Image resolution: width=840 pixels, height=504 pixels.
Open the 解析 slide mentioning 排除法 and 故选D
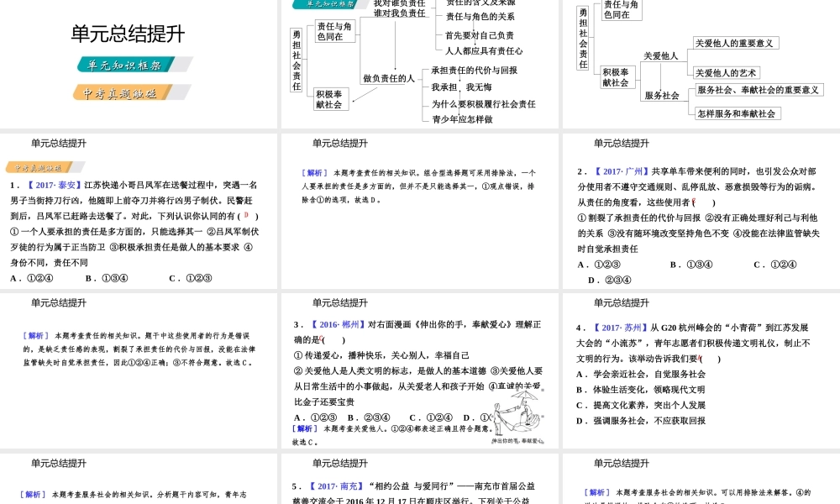click(x=419, y=211)
